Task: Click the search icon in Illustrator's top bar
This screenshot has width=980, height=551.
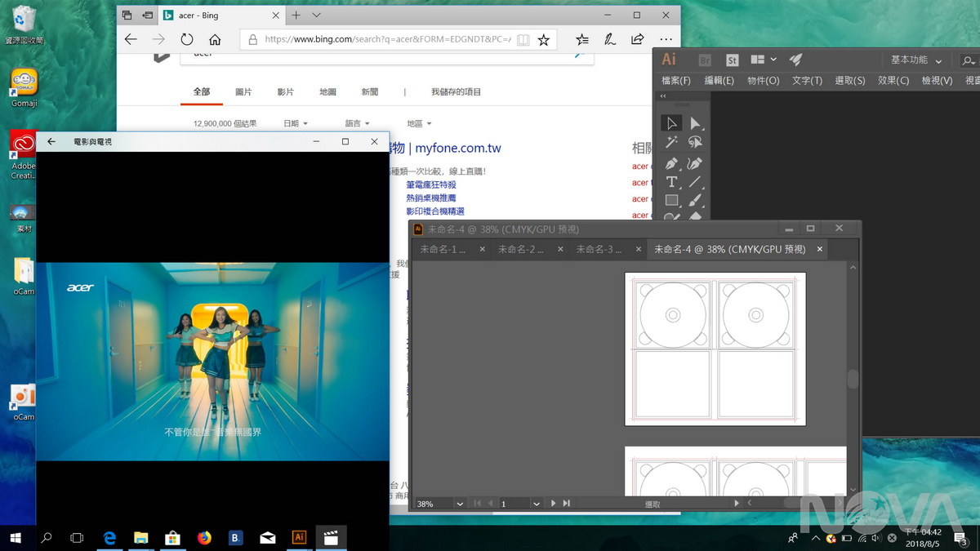Action: (968, 60)
